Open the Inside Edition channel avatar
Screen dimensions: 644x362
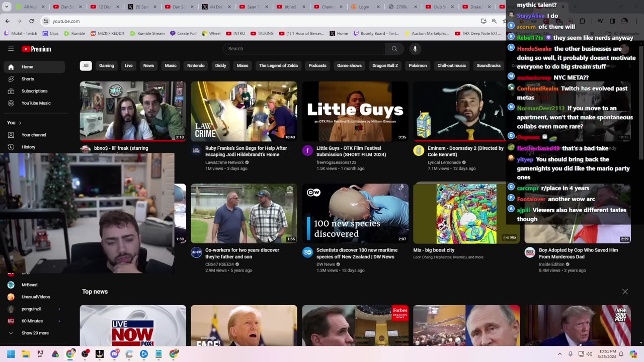click(x=530, y=252)
